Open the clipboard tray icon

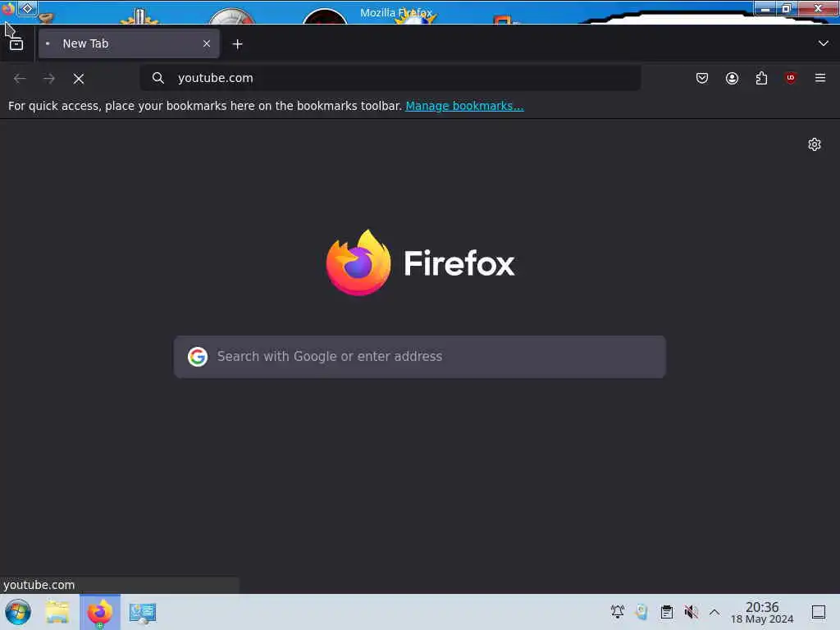666,612
